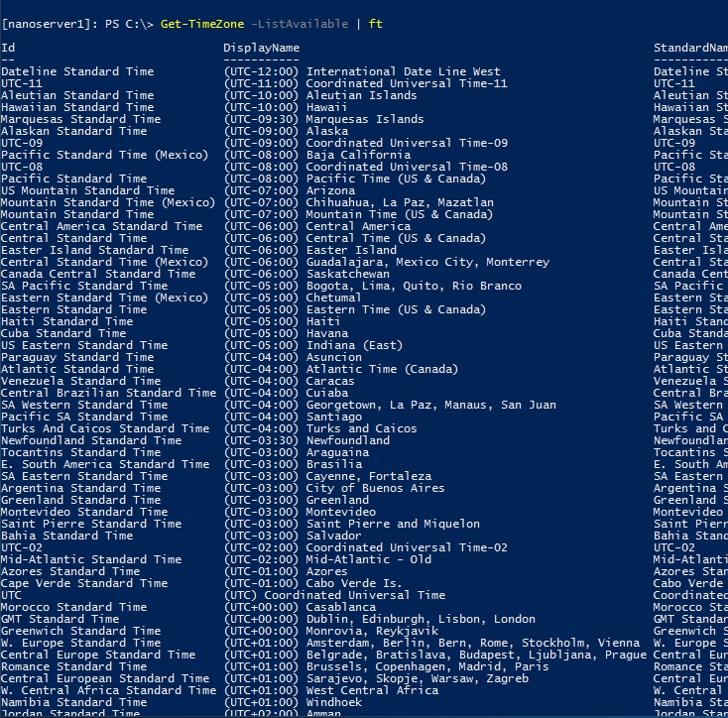Select 'Coordinated Universal Time-02' entry
The height and width of the screenshot is (718, 728).
point(407,547)
